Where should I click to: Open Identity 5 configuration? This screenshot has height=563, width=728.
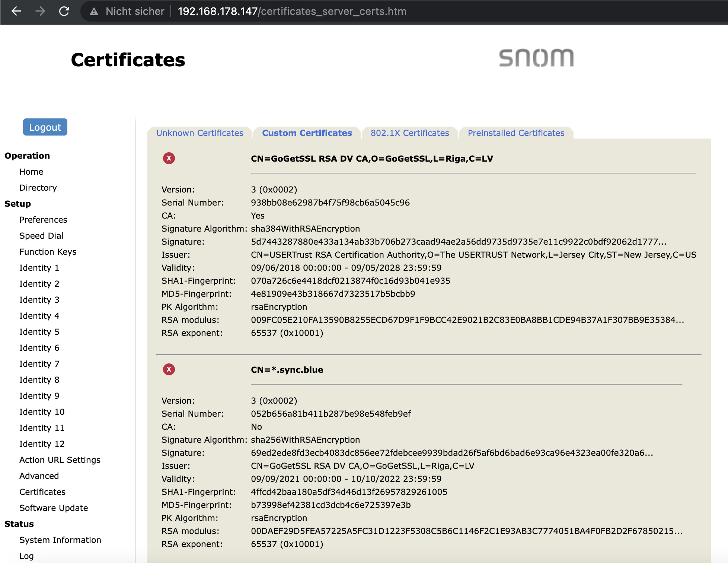(39, 331)
